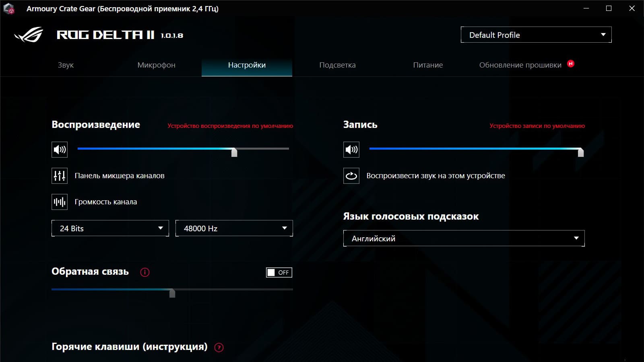Image resolution: width=644 pixels, height=362 pixels.
Task: Click the Громкость канала waveform icon
Action: (60, 202)
